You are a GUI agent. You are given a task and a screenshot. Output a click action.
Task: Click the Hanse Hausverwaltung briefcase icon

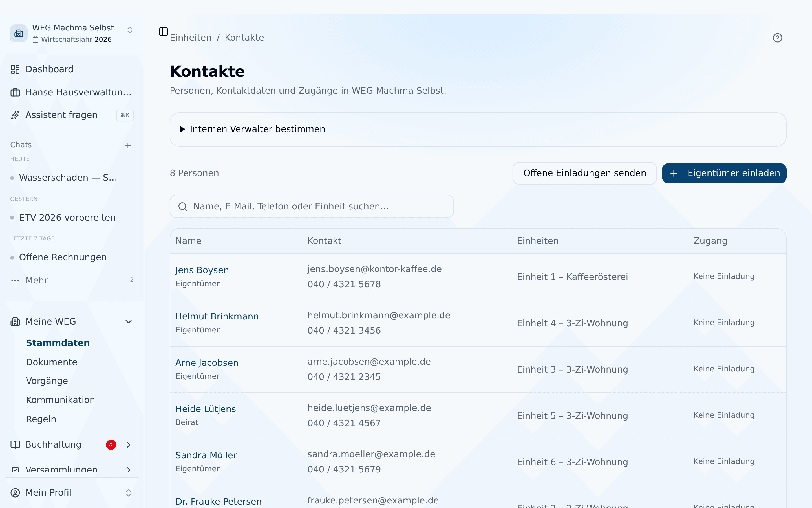(x=15, y=92)
